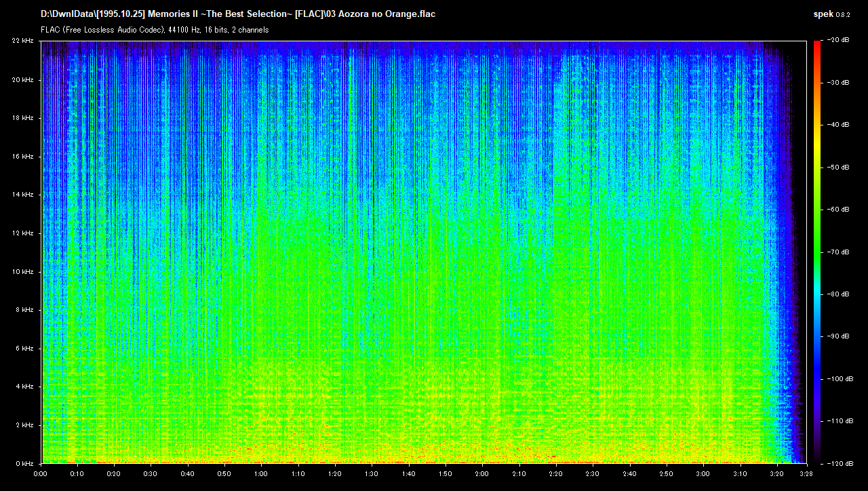Click the -40 dB scale label
868x491 pixels.
pyautogui.click(x=839, y=125)
